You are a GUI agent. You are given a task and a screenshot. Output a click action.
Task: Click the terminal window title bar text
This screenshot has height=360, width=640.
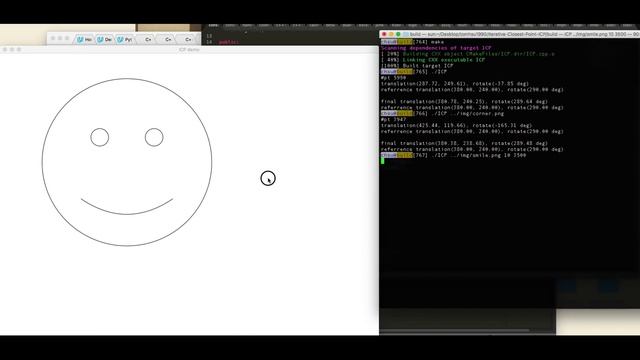pos(524,34)
